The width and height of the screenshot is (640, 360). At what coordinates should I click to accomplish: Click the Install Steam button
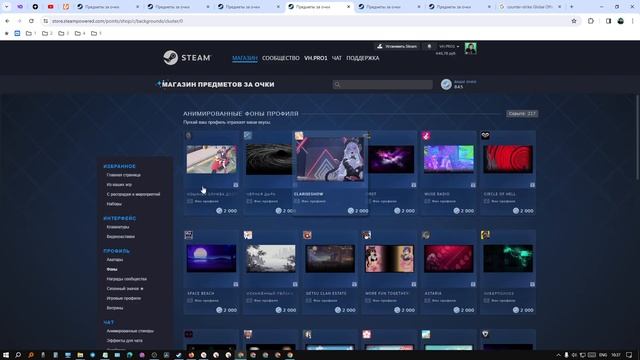[397, 47]
